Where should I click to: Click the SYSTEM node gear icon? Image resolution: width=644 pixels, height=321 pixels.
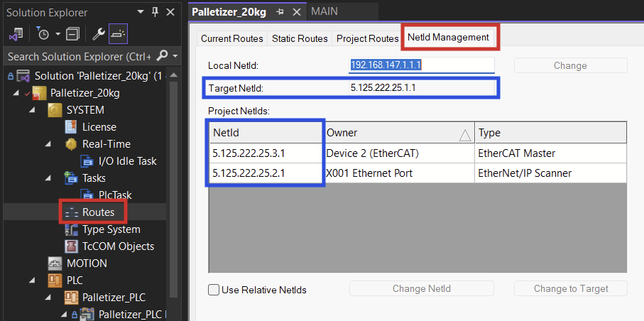pyautogui.click(x=55, y=110)
